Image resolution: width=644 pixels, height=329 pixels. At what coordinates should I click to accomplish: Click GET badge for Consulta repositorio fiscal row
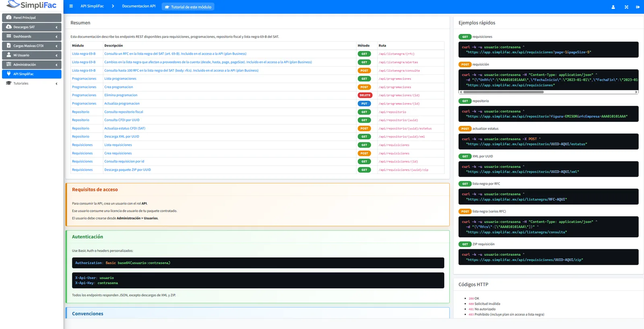(x=364, y=112)
